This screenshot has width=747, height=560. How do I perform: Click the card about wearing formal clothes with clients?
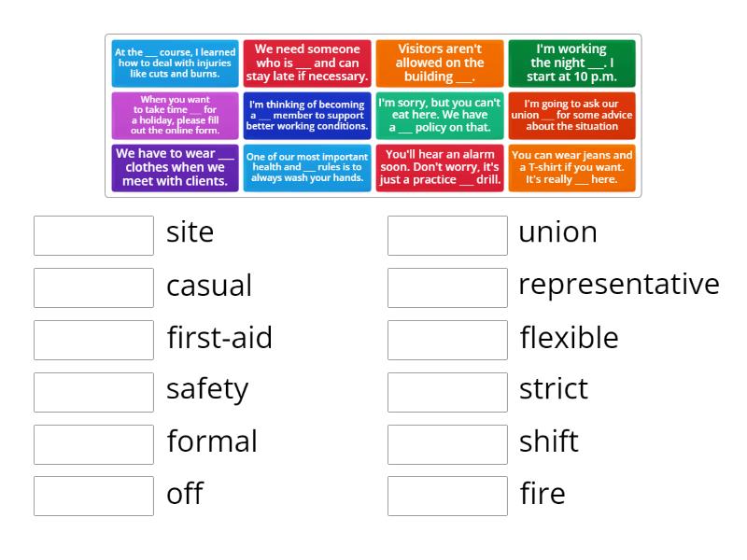tap(174, 168)
